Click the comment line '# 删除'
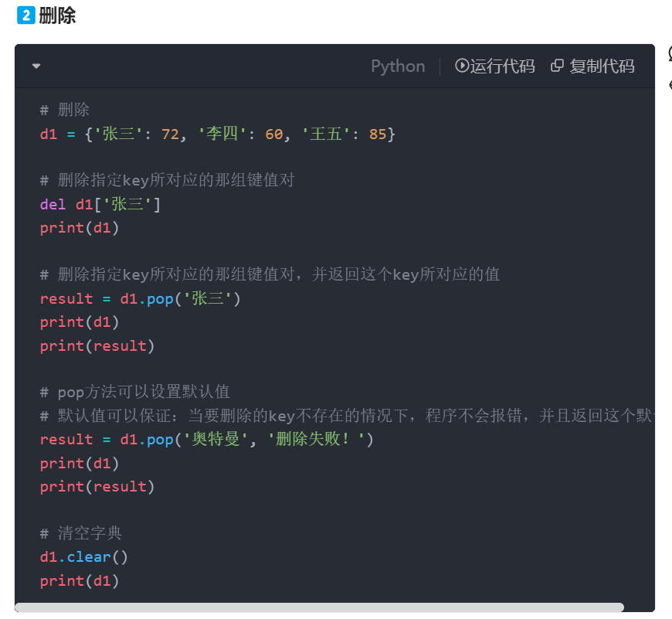Screen dimensions: 672x619 [64, 110]
